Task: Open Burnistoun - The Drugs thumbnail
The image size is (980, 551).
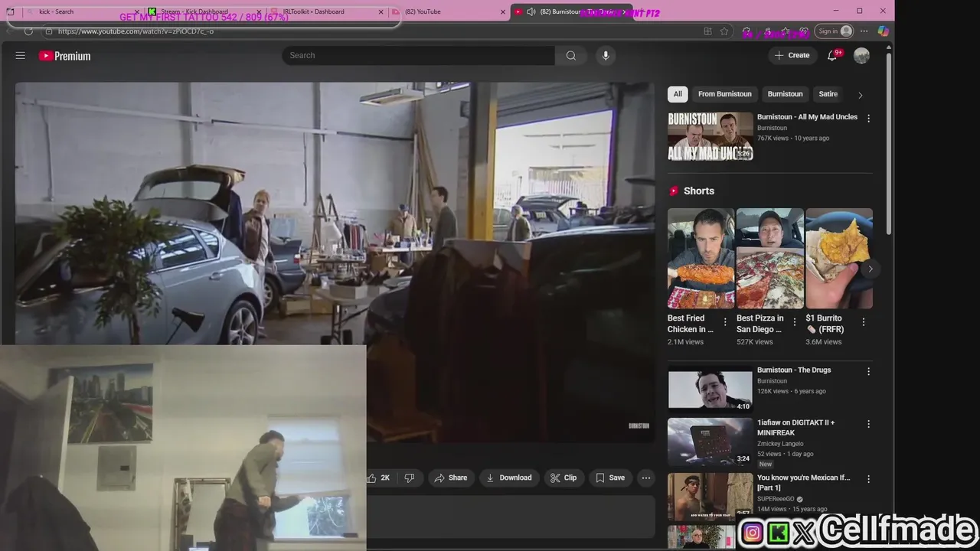Action: click(710, 389)
